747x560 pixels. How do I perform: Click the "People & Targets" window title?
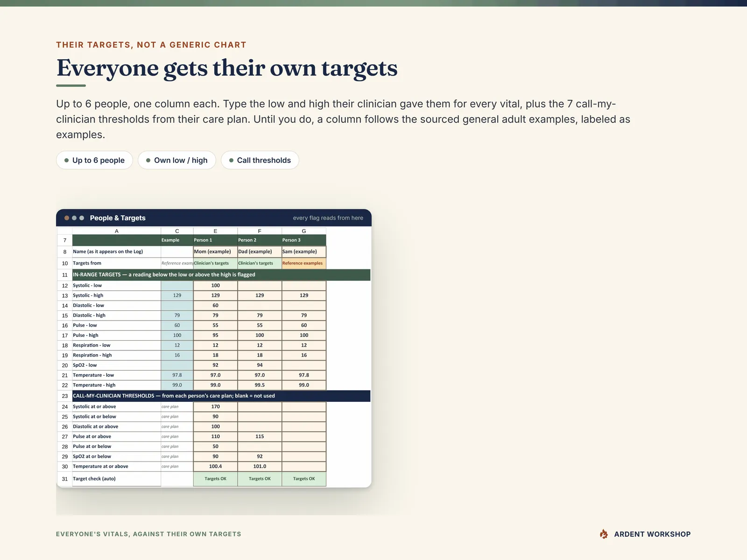click(x=118, y=218)
